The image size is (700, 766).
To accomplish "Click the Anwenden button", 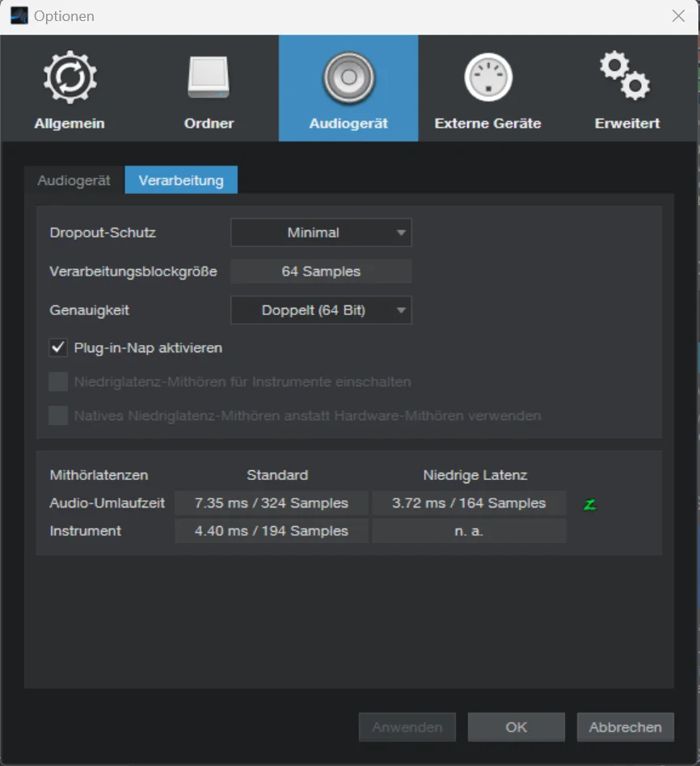I will tap(407, 727).
